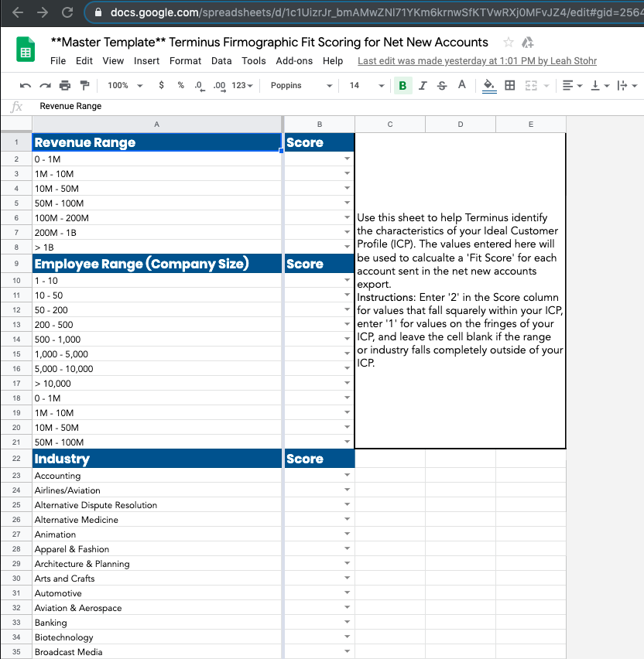Select the instructions text box
The height and width of the screenshot is (659, 644).
[x=461, y=290]
